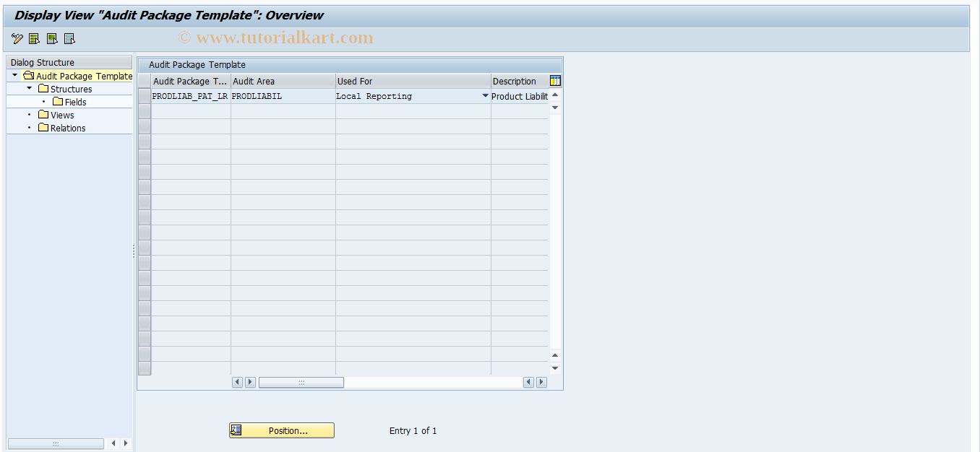Select the Views node label

point(62,115)
